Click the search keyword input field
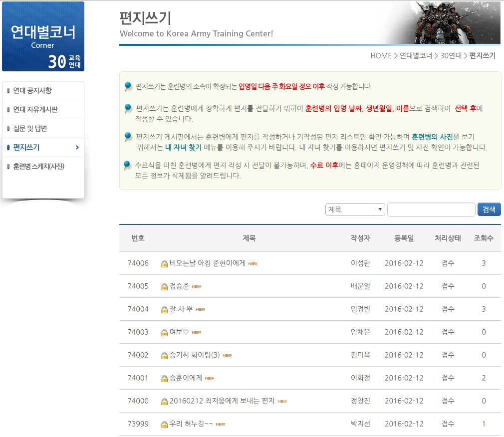 (431, 210)
